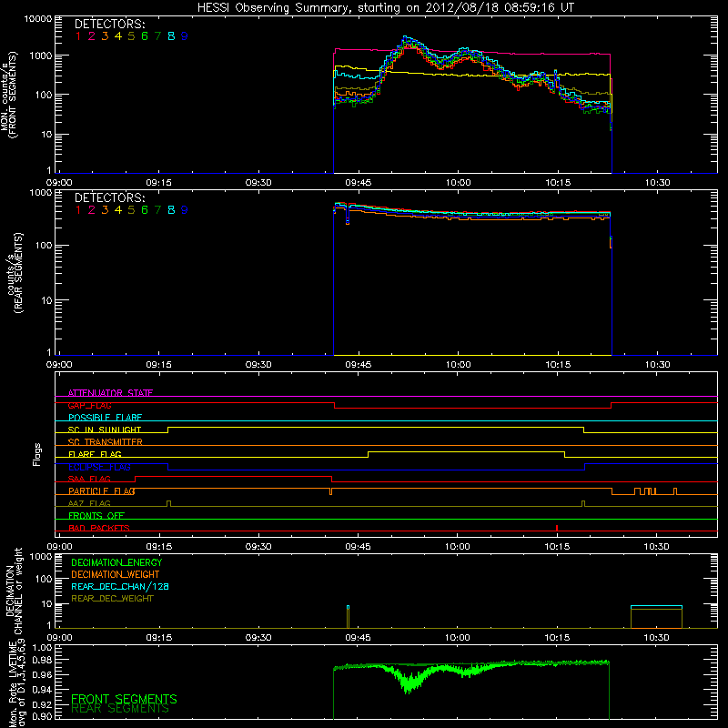The height and width of the screenshot is (728, 728).
Task: Click the PARTICLE_FLAG label
Action: click(102, 491)
